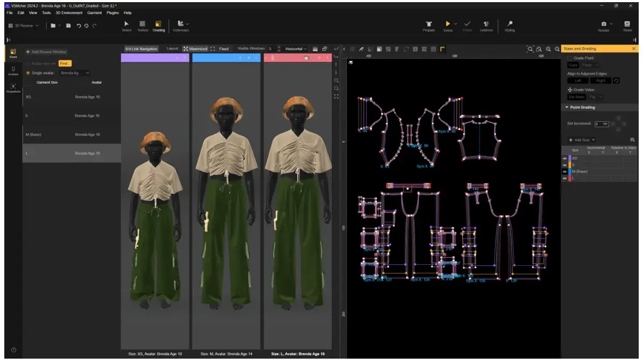
Task: Click the Find button
Action: click(x=64, y=63)
